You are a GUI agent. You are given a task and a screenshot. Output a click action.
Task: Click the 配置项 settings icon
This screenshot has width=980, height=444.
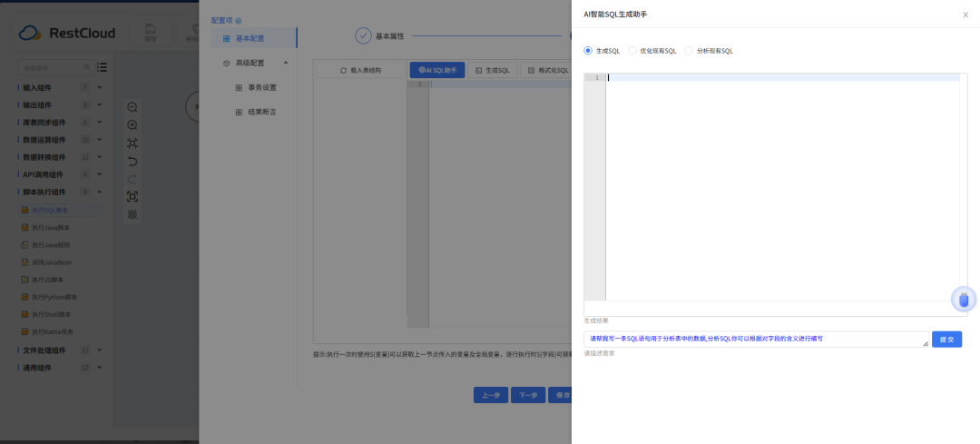238,21
